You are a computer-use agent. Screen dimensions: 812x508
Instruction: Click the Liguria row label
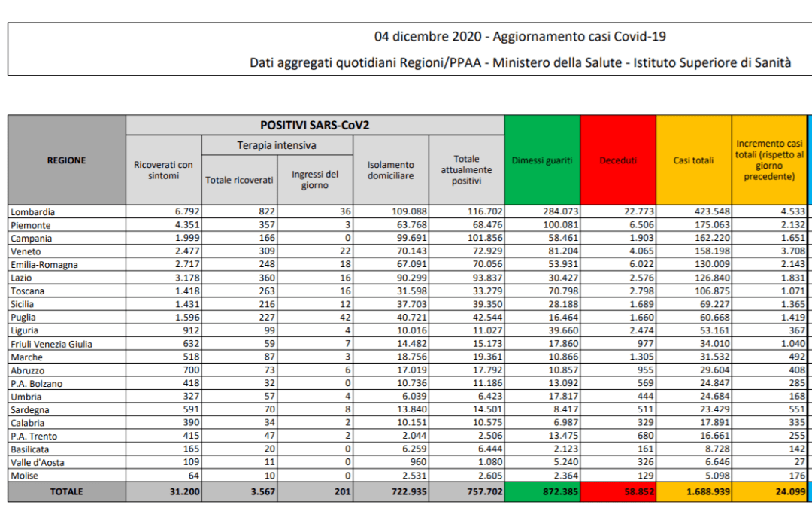24,330
